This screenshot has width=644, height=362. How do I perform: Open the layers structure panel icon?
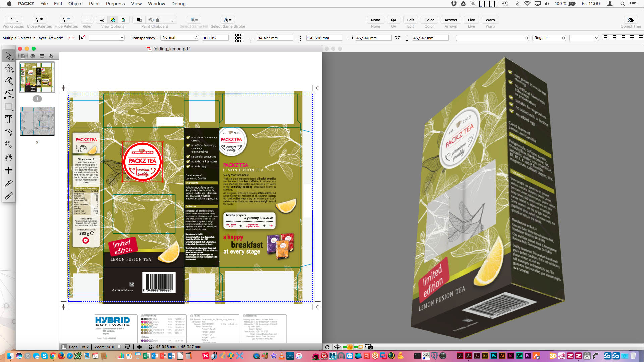(x=42, y=56)
